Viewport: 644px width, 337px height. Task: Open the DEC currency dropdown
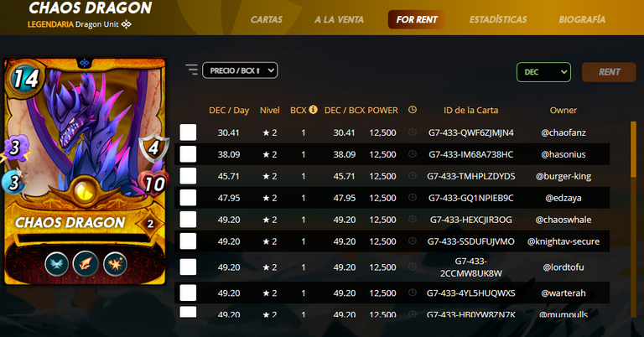point(543,72)
